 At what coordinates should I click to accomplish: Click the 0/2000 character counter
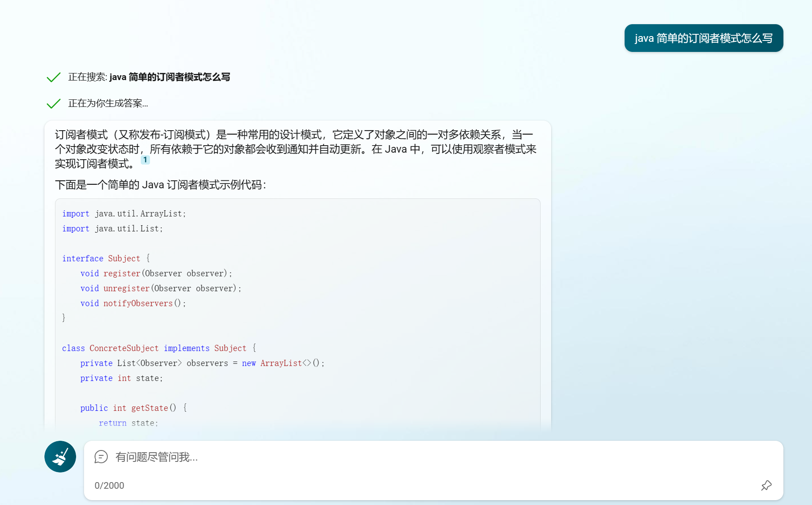click(110, 486)
